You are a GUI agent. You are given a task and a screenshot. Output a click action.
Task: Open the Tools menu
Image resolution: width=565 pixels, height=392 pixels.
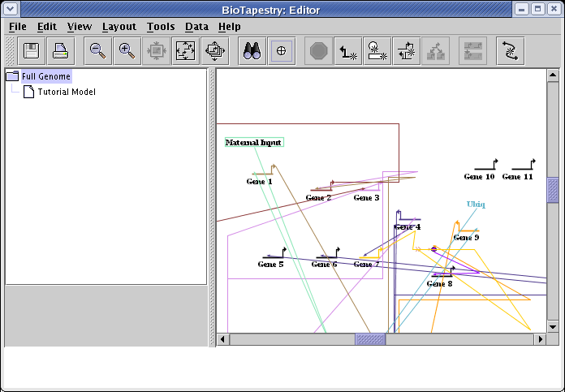160,27
